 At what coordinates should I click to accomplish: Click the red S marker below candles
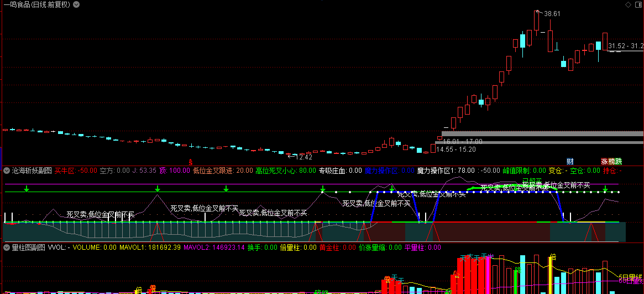pyautogui.click(x=190, y=162)
